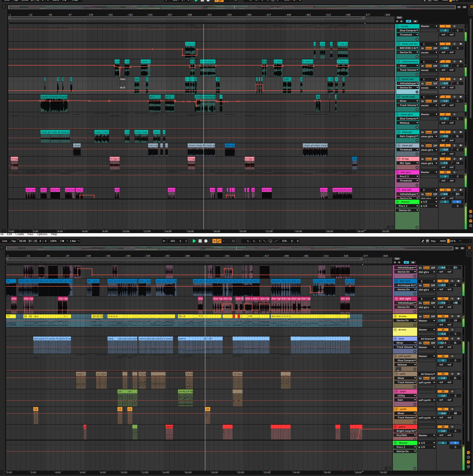This screenshot has width=473, height=476.
Task: Click the capture MIDI bracket icon
Action: 229,241
